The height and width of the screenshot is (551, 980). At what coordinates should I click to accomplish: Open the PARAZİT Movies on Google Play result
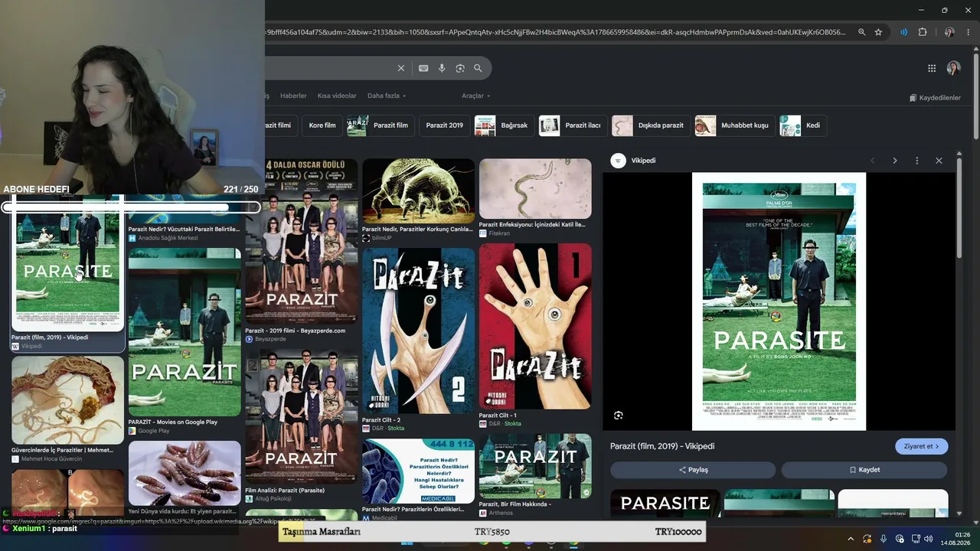pos(185,332)
